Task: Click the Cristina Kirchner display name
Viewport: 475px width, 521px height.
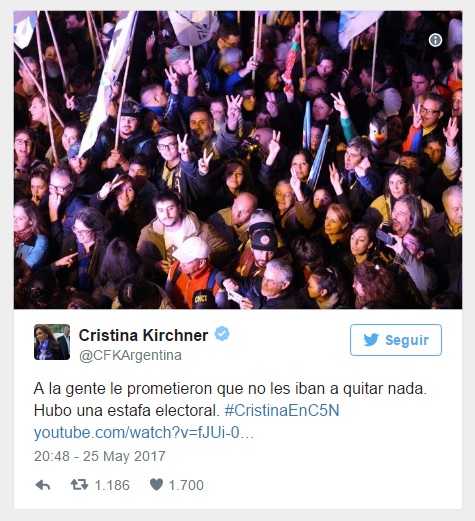Action: click(x=143, y=335)
